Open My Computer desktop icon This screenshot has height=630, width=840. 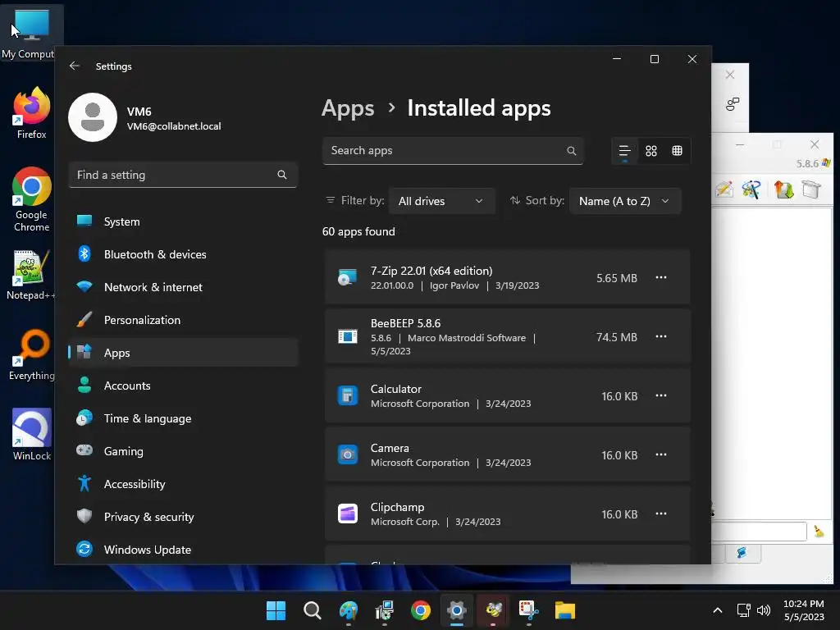30,32
